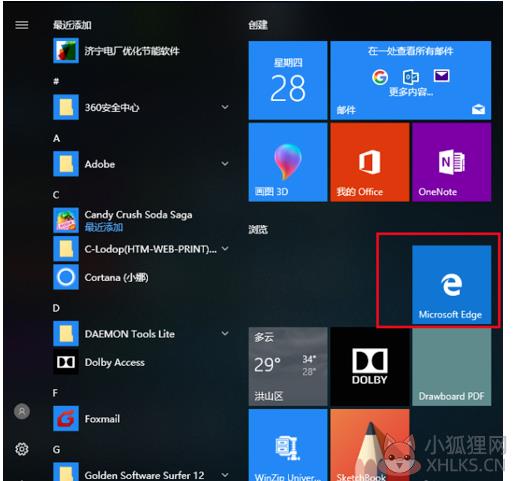
Task: Launch Candy Crush Soda Saga icon
Action: click(66, 220)
